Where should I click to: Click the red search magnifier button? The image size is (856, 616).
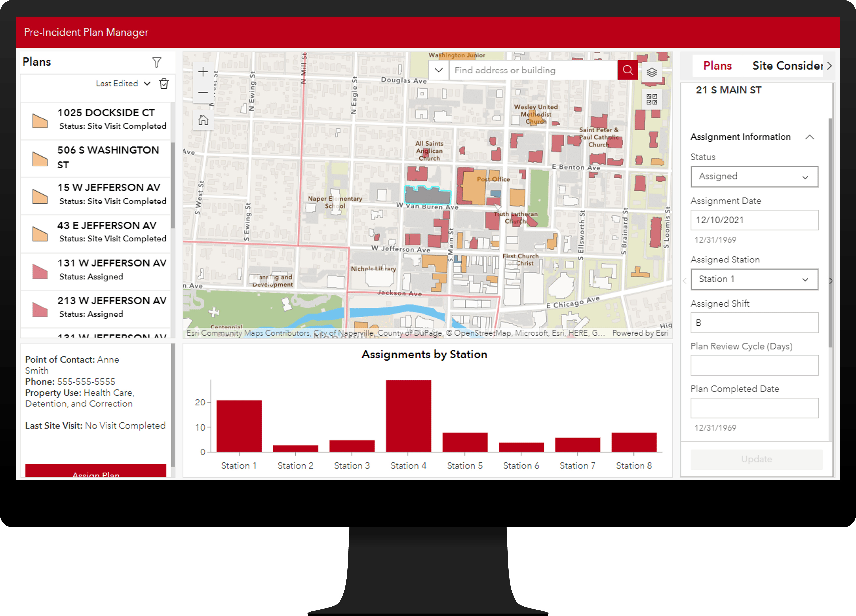627,70
